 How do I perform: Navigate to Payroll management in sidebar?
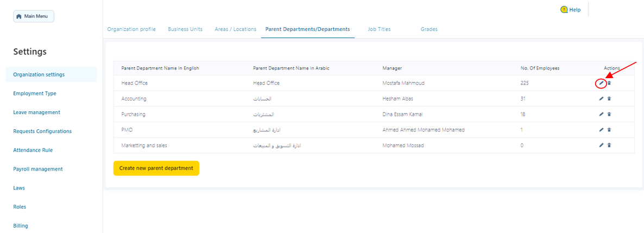(x=38, y=169)
